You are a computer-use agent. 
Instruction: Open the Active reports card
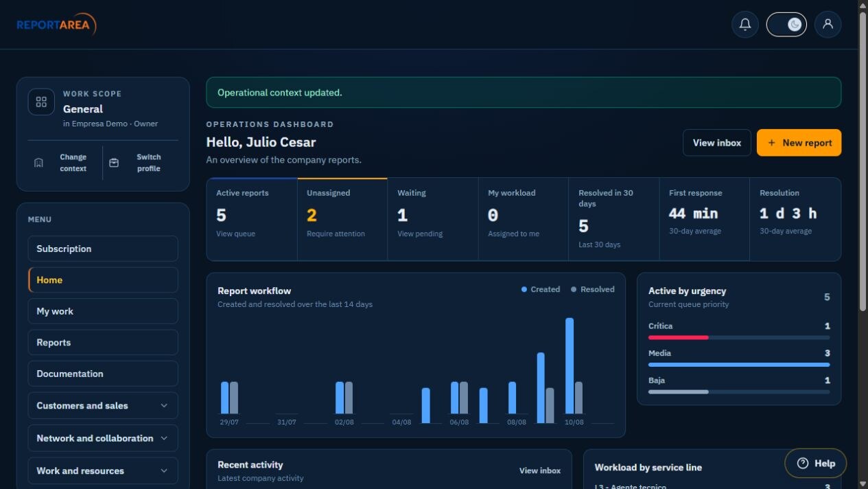pyautogui.click(x=252, y=219)
